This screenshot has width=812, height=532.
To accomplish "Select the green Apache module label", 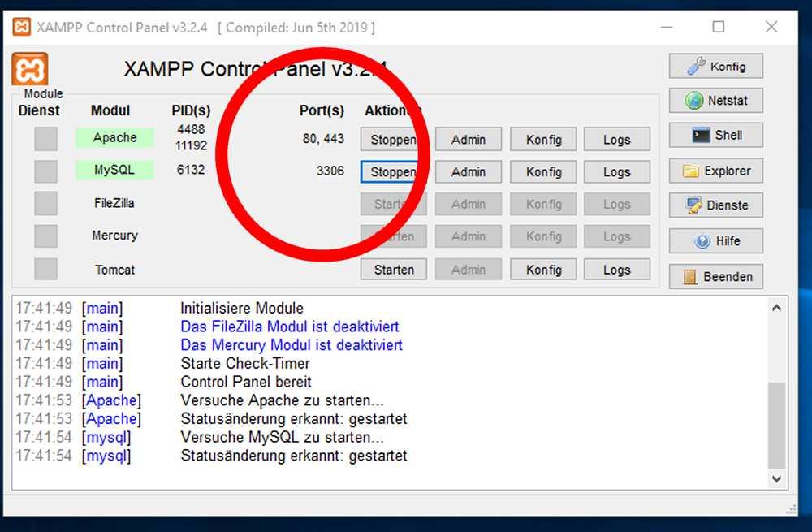I will click(114, 138).
